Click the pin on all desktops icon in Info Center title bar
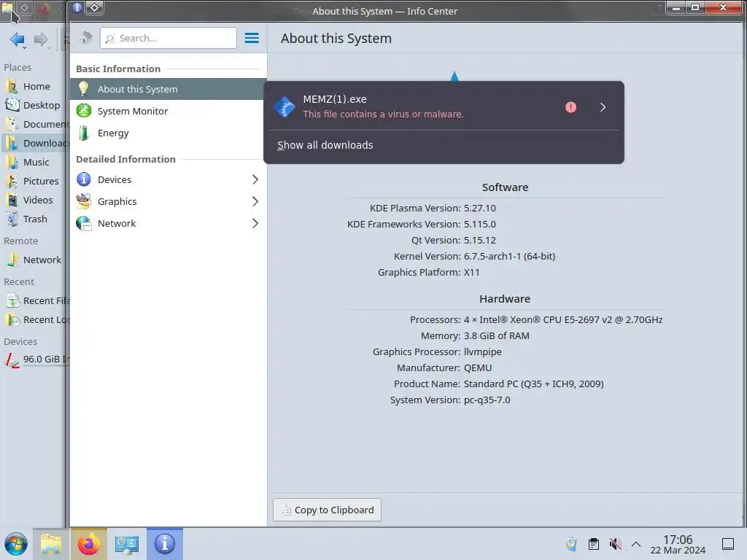 (x=94, y=7)
